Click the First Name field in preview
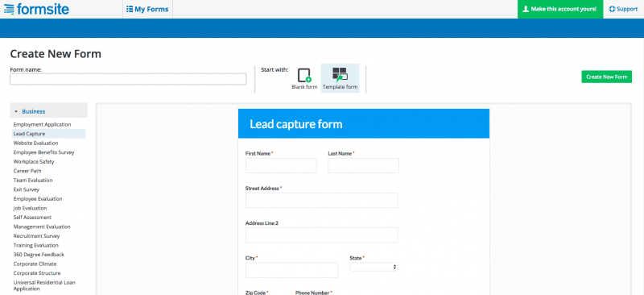This screenshot has height=295, width=644. 281,166
